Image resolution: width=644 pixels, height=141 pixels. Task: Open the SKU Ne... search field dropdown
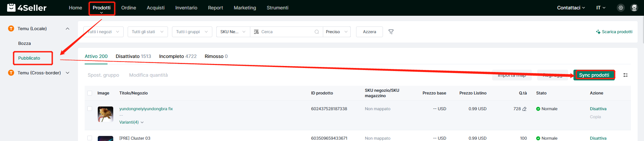point(233,32)
